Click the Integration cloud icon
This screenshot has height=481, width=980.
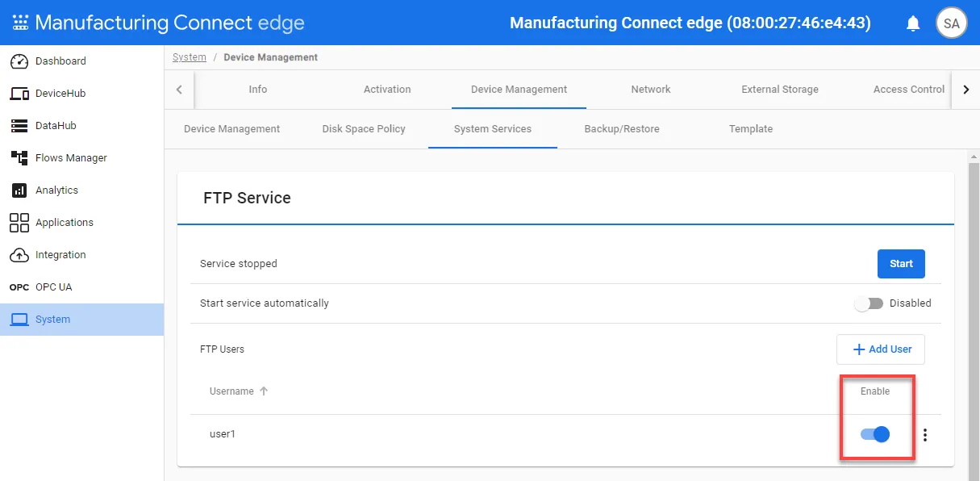(x=19, y=255)
